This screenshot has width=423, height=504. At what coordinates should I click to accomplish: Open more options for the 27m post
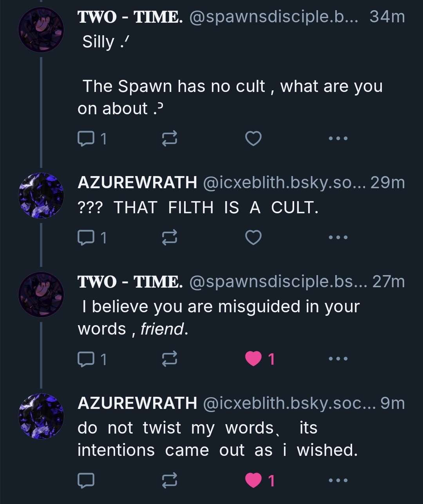pyautogui.click(x=338, y=358)
